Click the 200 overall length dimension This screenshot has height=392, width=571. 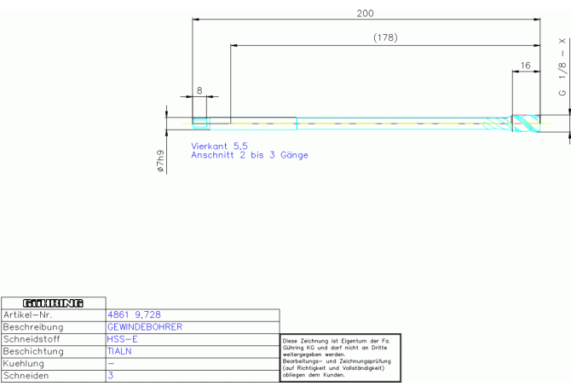(x=365, y=14)
